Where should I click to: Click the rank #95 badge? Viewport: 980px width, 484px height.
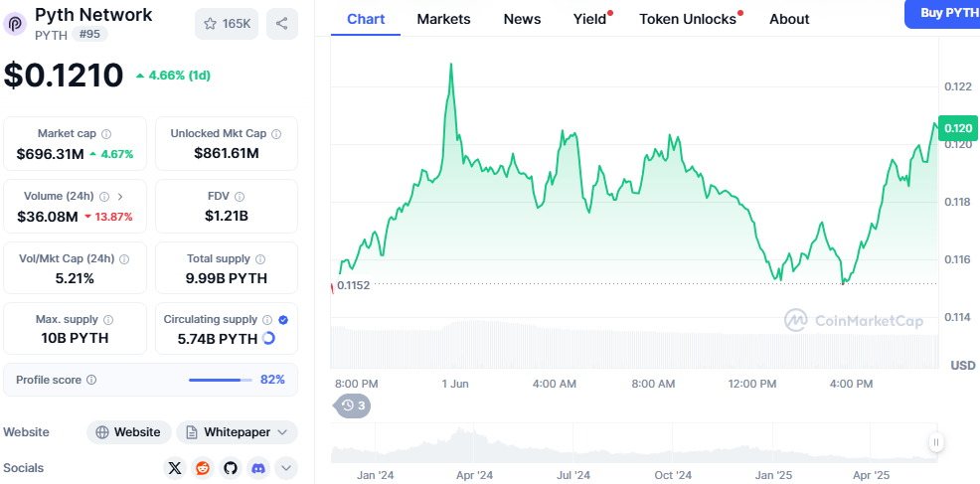(x=90, y=35)
